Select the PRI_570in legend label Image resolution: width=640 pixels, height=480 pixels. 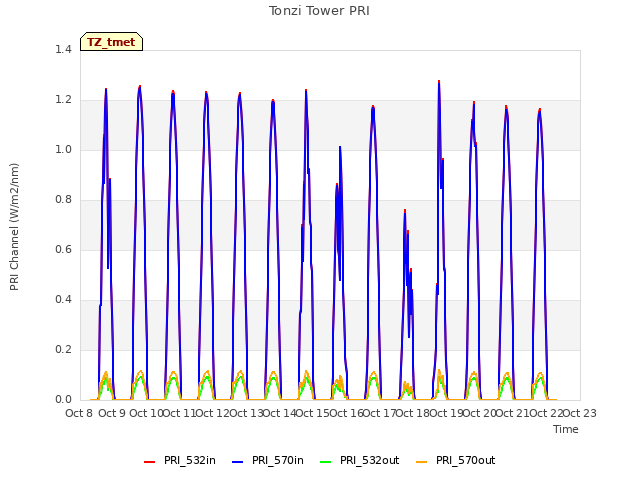pyautogui.click(x=278, y=460)
